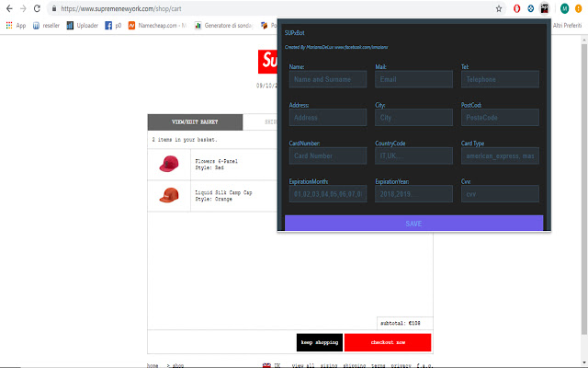Click the checkout now button

[388, 342]
